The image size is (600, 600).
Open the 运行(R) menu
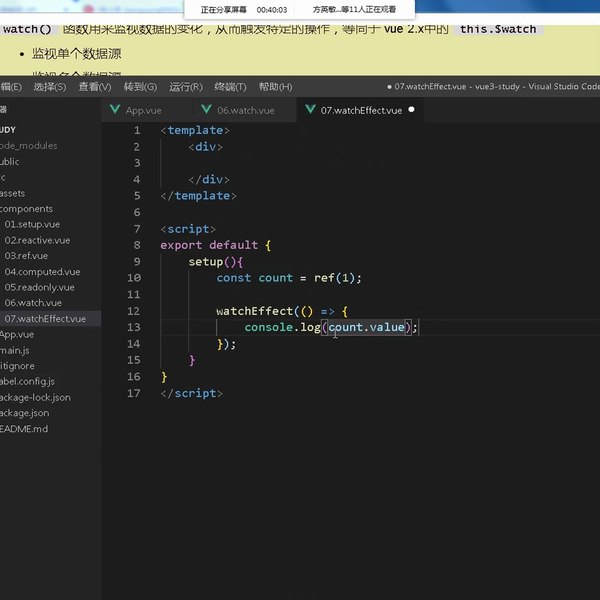[186, 87]
